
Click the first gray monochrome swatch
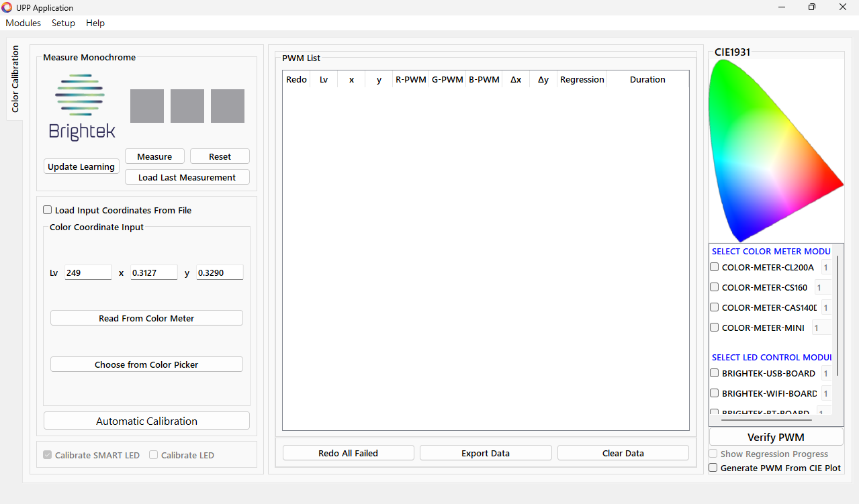click(x=147, y=106)
